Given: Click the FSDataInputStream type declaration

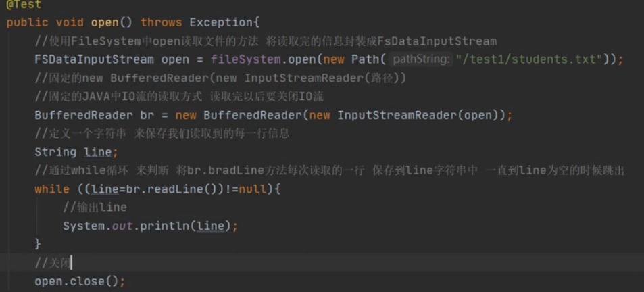Looking at the screenshot, I should [x=95, y=59].
